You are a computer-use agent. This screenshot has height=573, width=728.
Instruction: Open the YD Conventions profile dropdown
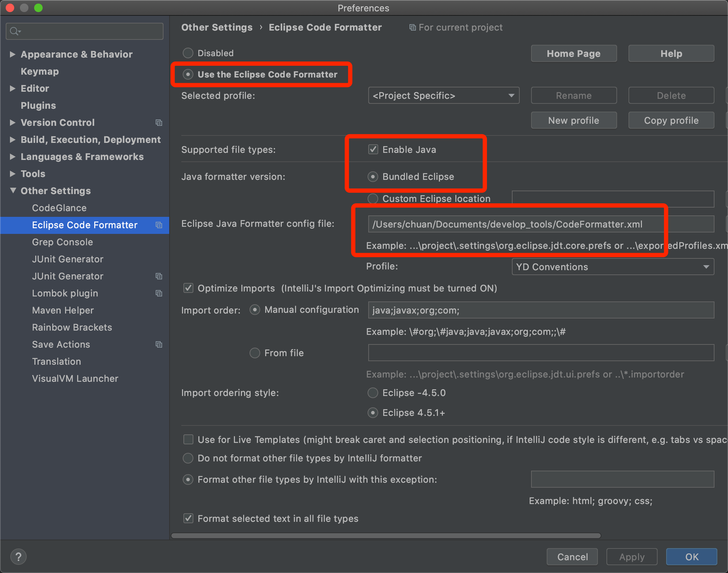pyautogui.click(x=613, y=267)
